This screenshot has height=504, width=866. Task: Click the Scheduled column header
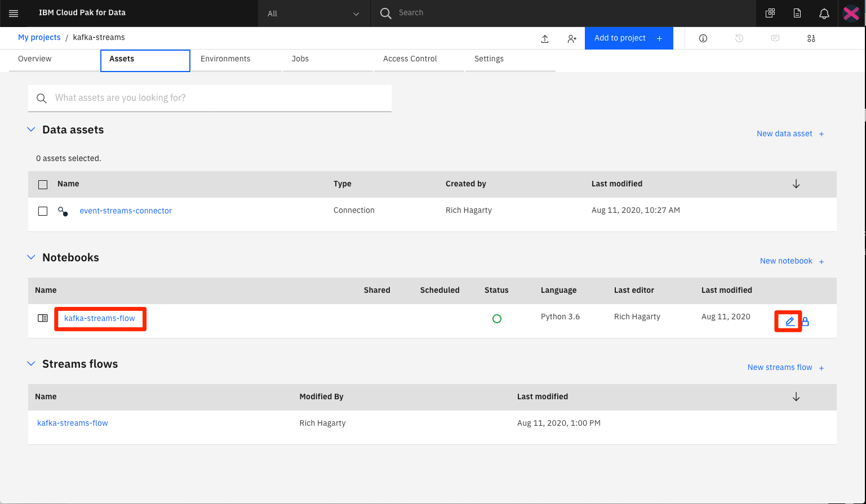click(x=440, y=291)
